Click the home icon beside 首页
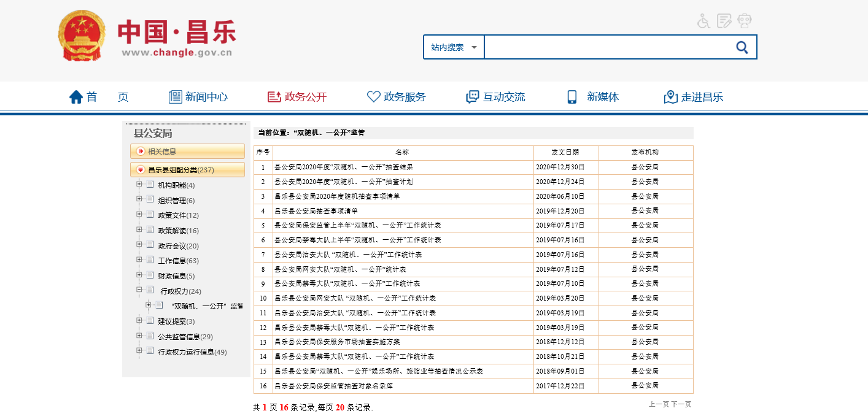This screenshot has height=419, width=868. point(76,97)
